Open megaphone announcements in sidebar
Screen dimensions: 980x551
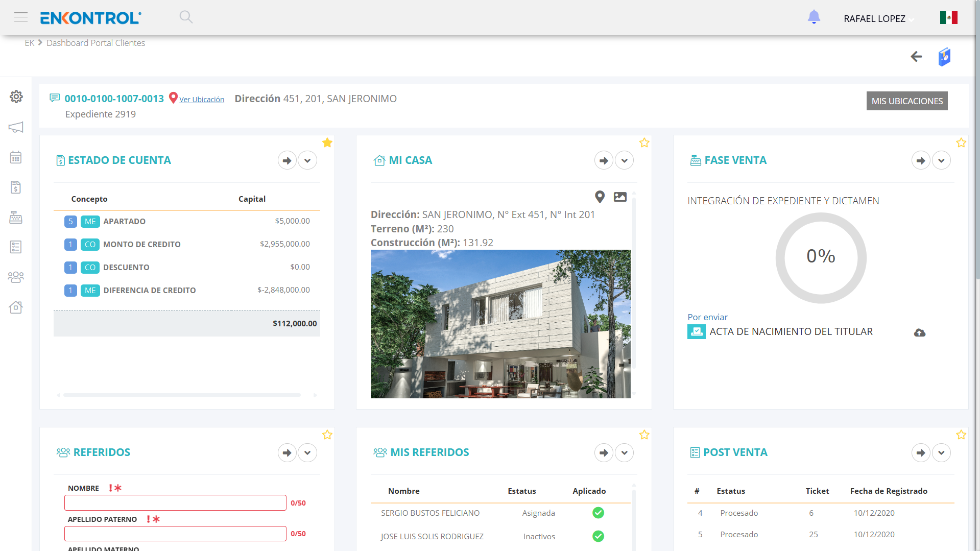16,127
